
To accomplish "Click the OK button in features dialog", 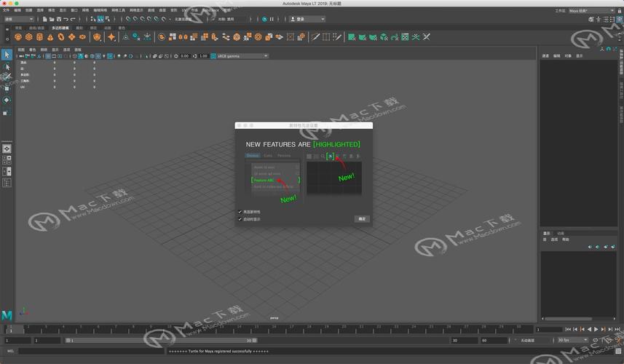I will [362, 219].
